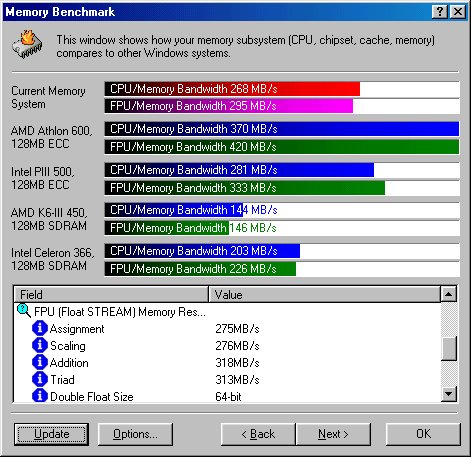The height and width of the screenshot is (457, 471).
Task: Click the FPU/Memory Bandwidth 420 MB/s bar
Action: [282, 147]
